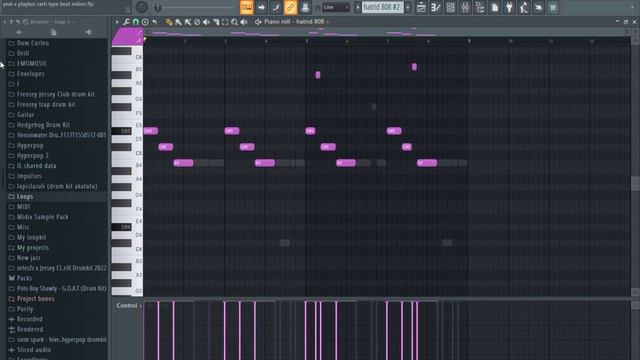Select the Draw pencil tool
The height and width of the screenshot is (360, 640).
[169, 22]
